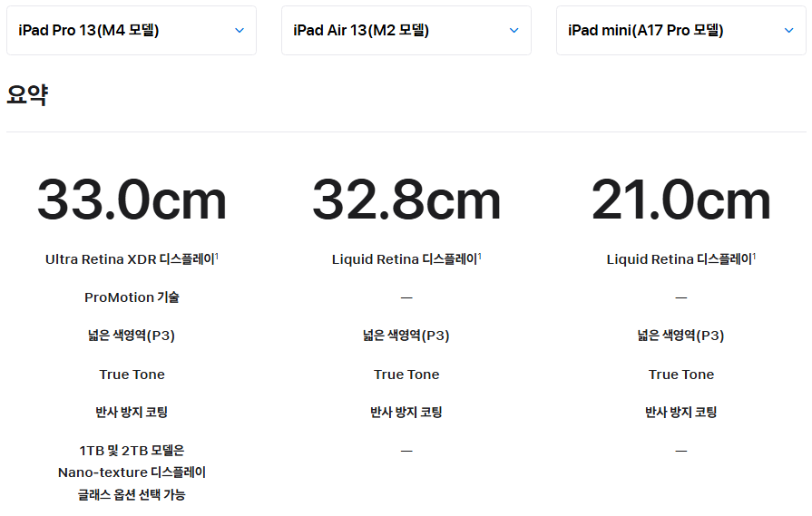Click 반사 방지 코팅 under iPad Air

(406, 413)
